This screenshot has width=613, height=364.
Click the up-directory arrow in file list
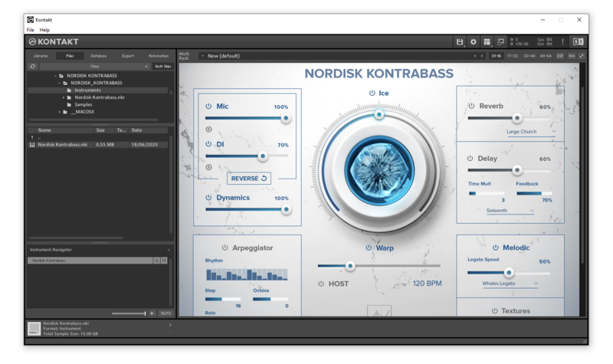point(32,138)
